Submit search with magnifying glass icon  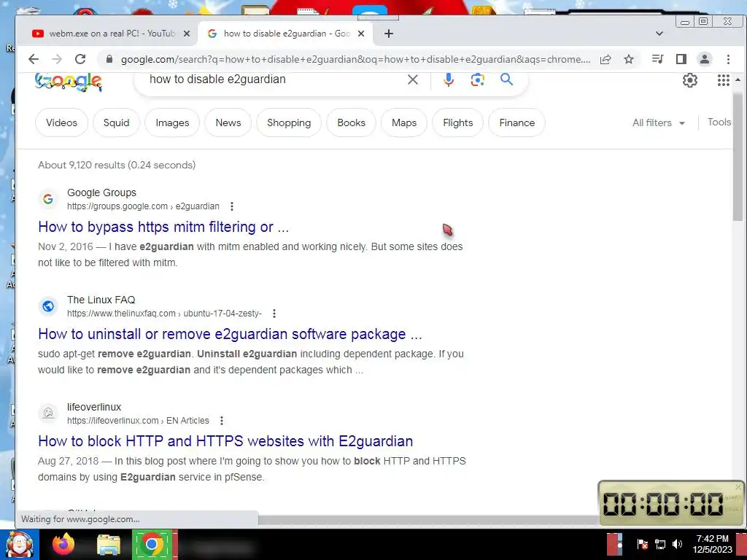click(x=506, y=79)
